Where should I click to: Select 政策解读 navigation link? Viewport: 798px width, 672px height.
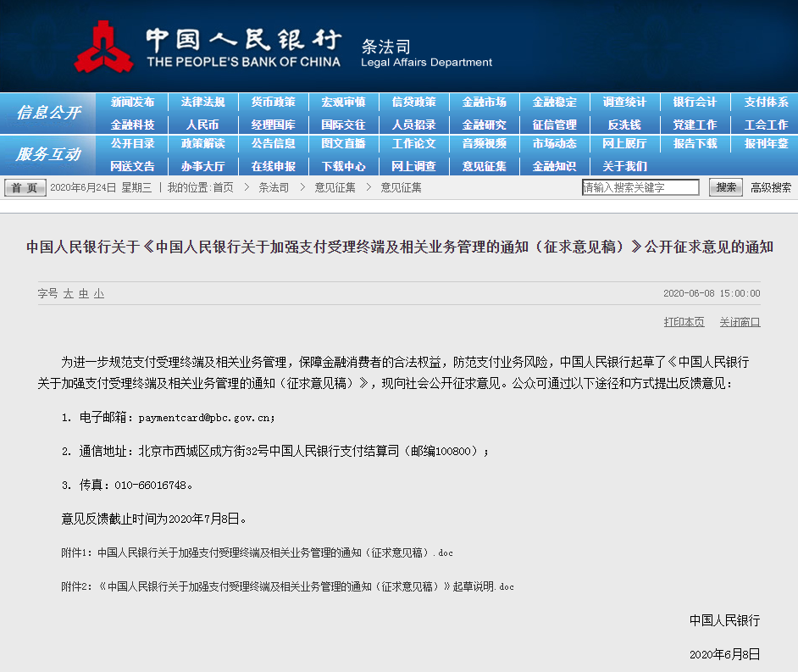(x=202, y=144)
